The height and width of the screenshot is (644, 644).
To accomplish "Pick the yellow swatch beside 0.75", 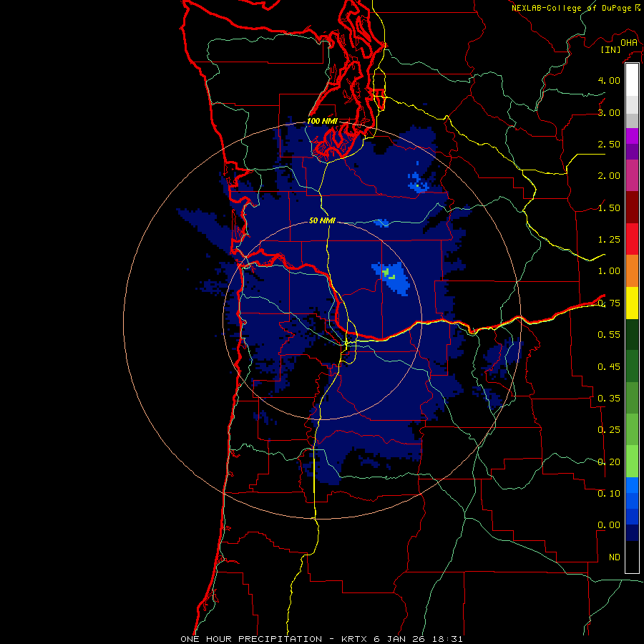I will [632, 303].
